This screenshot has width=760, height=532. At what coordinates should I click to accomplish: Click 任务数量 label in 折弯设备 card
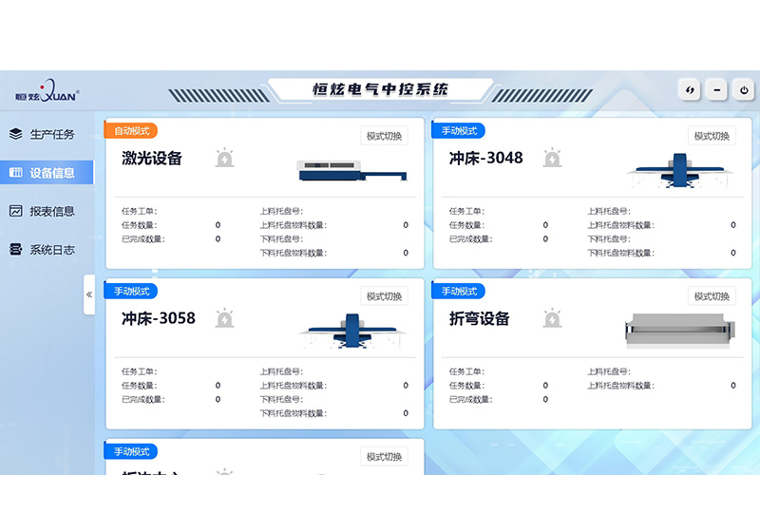click(x=467, y=386)
